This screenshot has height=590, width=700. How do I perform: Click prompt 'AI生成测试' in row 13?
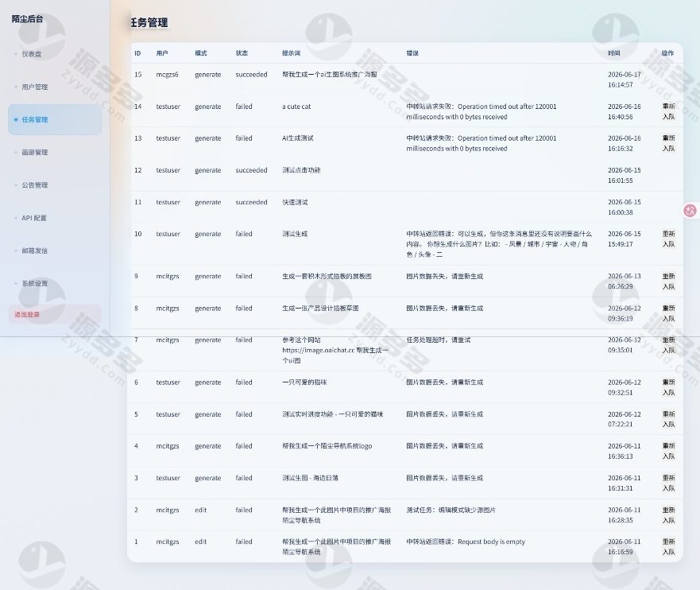pyautogui.click(x=298, y=138)
